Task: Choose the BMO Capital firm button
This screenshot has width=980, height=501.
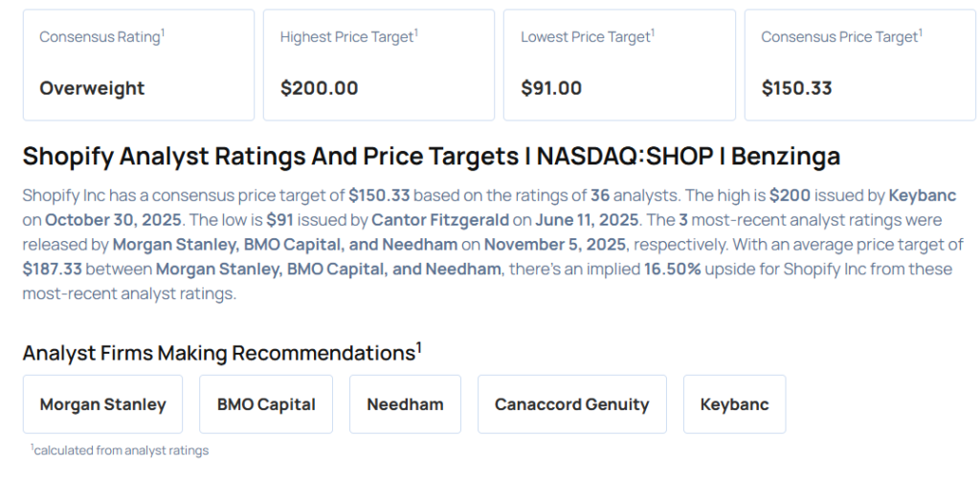Action: pyautogui.click(x=266, y=404)
